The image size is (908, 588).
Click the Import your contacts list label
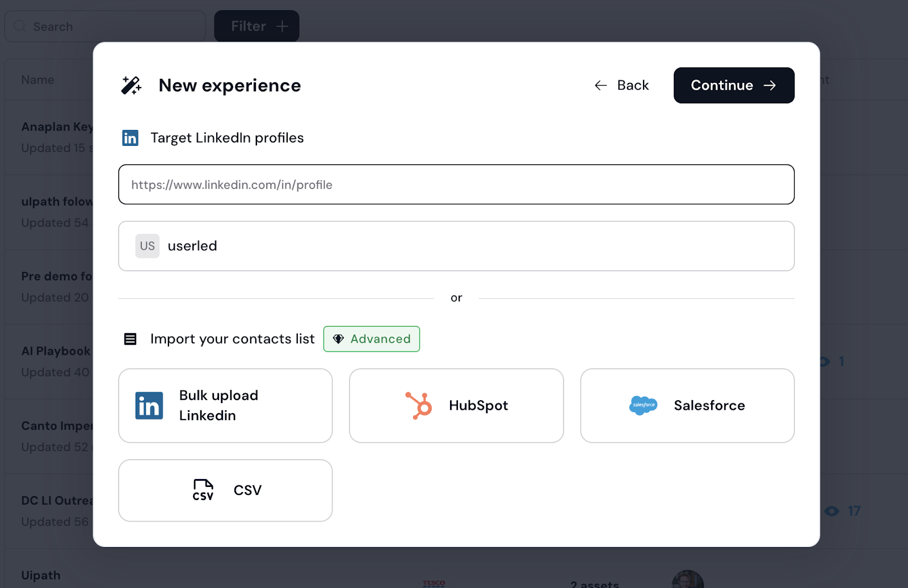[232, 339]
